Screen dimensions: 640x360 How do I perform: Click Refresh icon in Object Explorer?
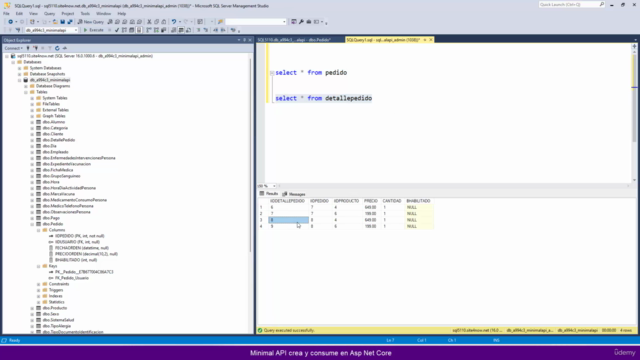(x=57, y=48)
